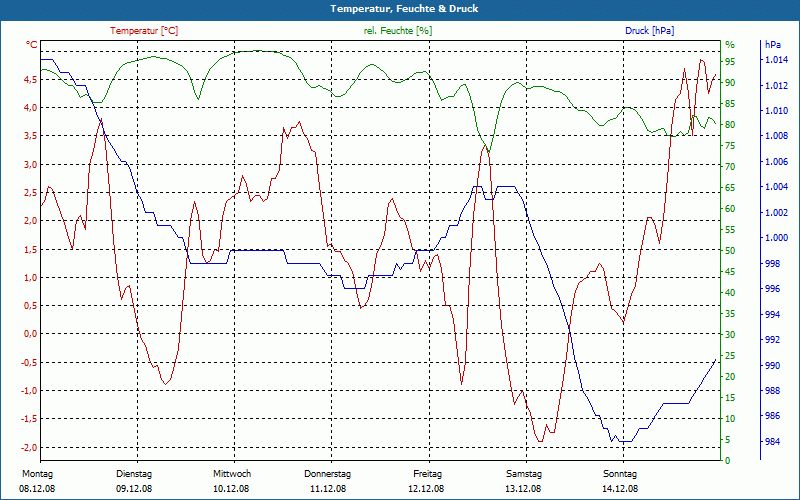Click the blue "hPa" axis unit label
The image size is (800, 500).
[773, 44]
